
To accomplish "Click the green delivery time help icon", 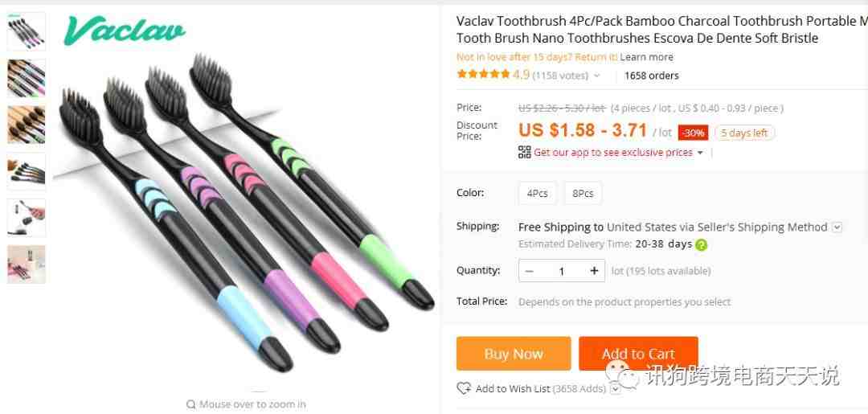I will pos(701,244).
